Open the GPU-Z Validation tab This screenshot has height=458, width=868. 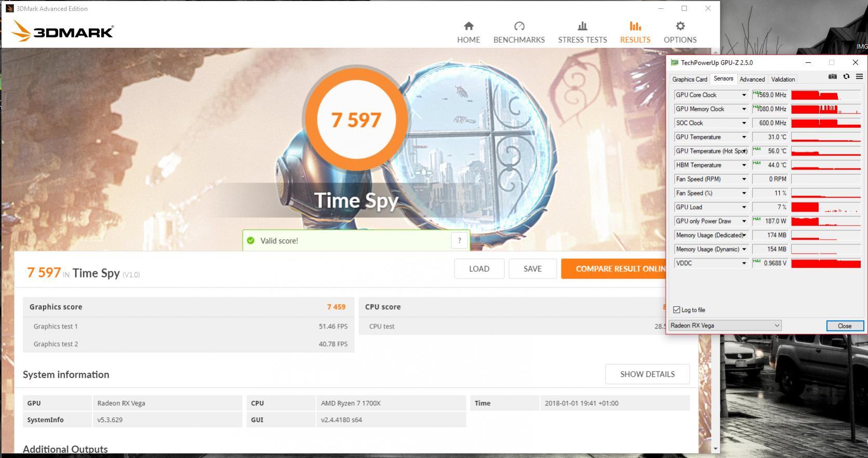click(783, 79)
